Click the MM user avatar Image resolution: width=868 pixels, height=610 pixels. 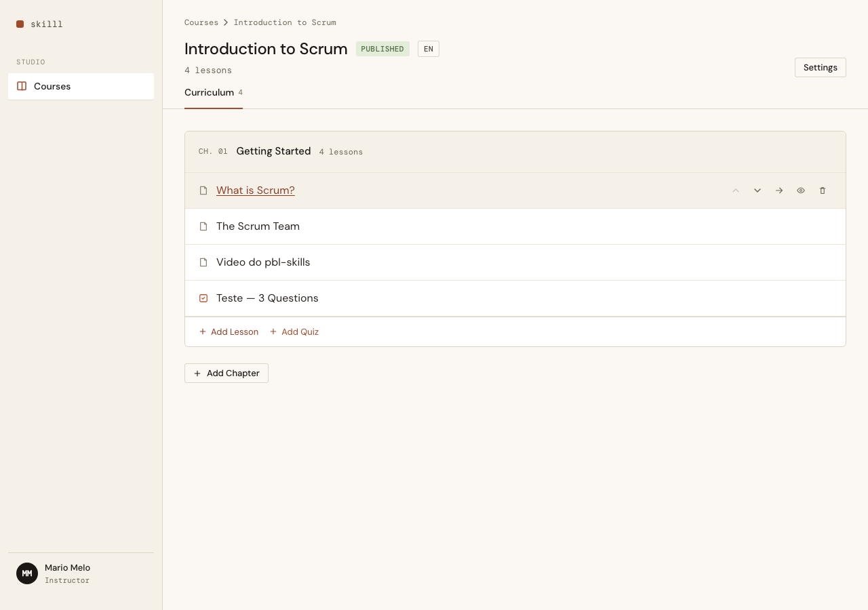(x=27, y=573)
